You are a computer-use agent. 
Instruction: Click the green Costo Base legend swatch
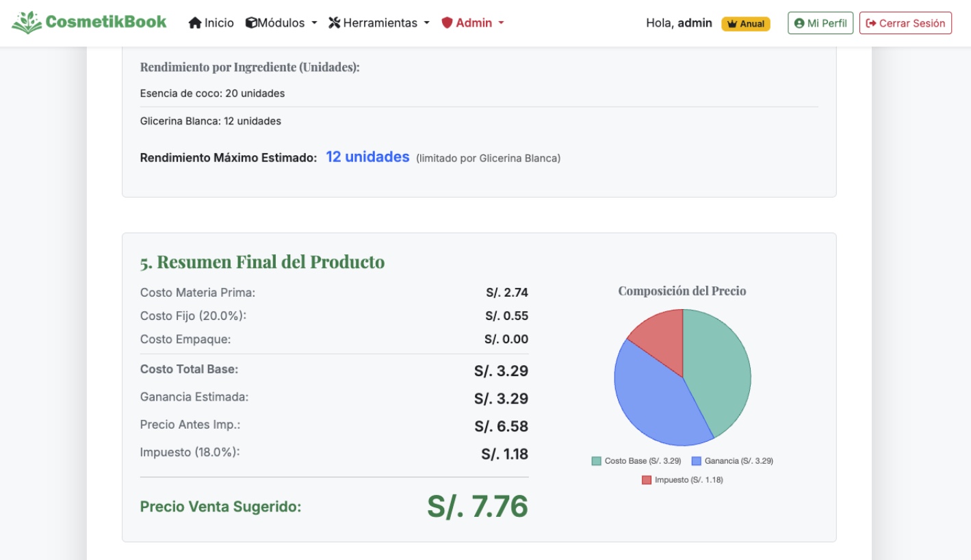[597, 461]
